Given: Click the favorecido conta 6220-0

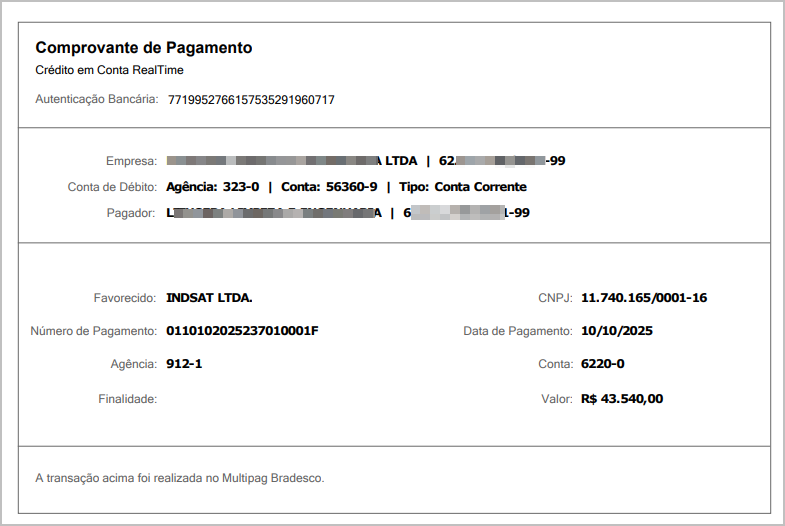Looking at the screenshot, I should (603, 364).
